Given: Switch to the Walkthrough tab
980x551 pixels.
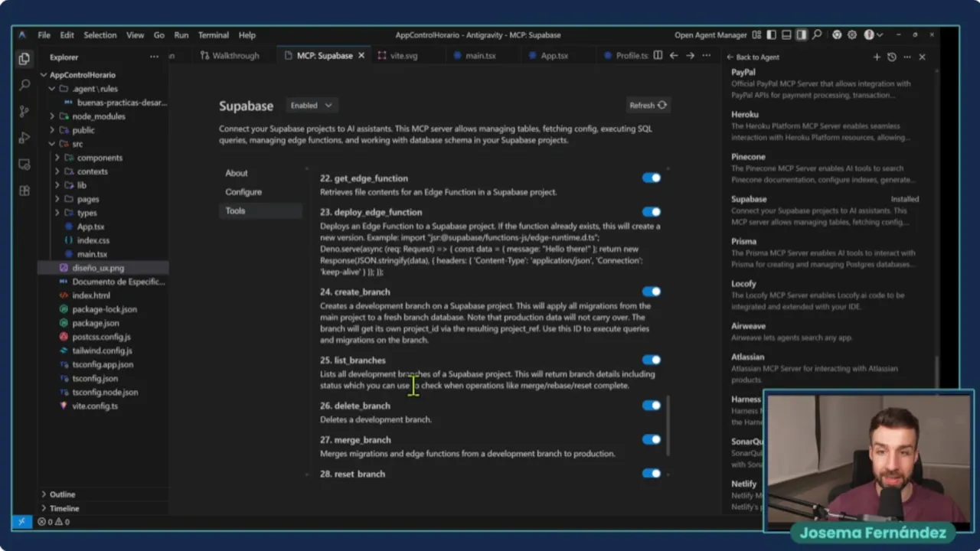Looking at the screenshot, I should (229, 56).
